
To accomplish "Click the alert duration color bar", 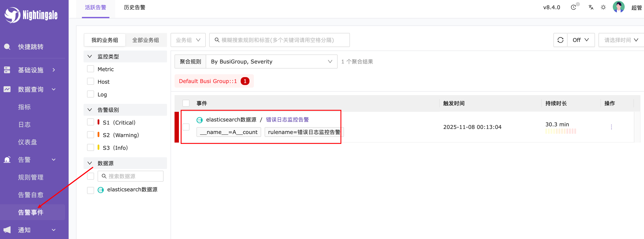I will click(x=560, y=131).
